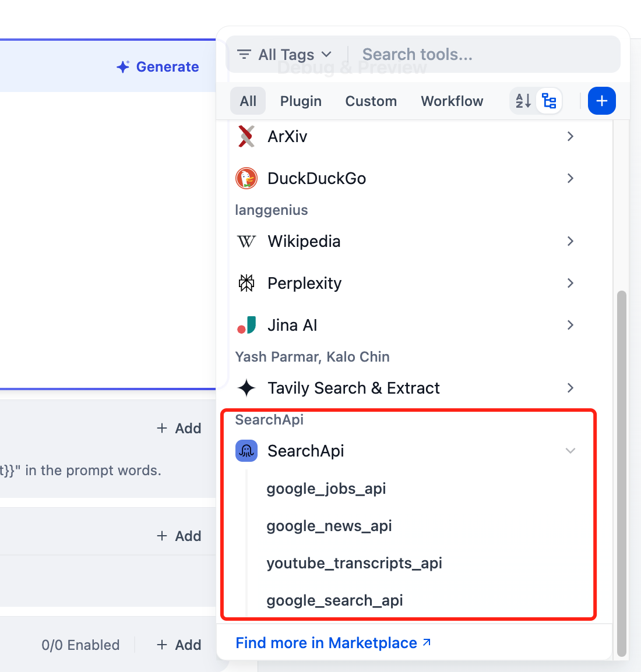Click the Tavily Search star icon
This screenshot has width=641, height=672.
(246, 388)
